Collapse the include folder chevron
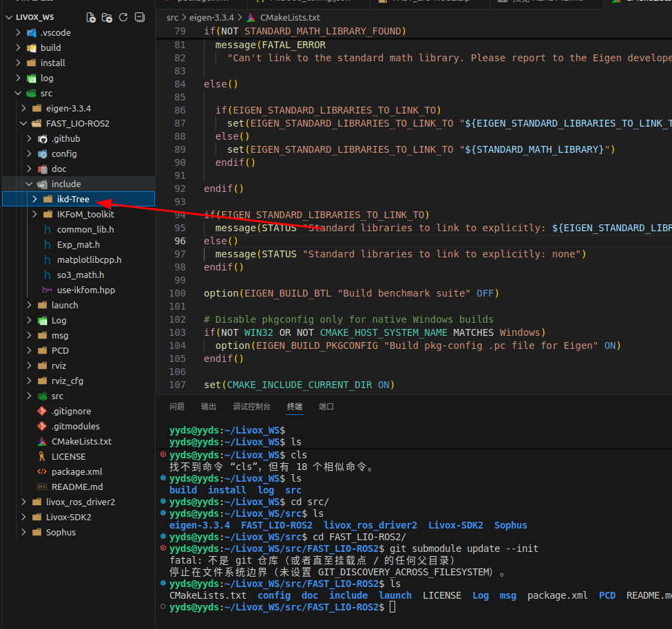This screenshot has height=629, width=672. [29, 184]
